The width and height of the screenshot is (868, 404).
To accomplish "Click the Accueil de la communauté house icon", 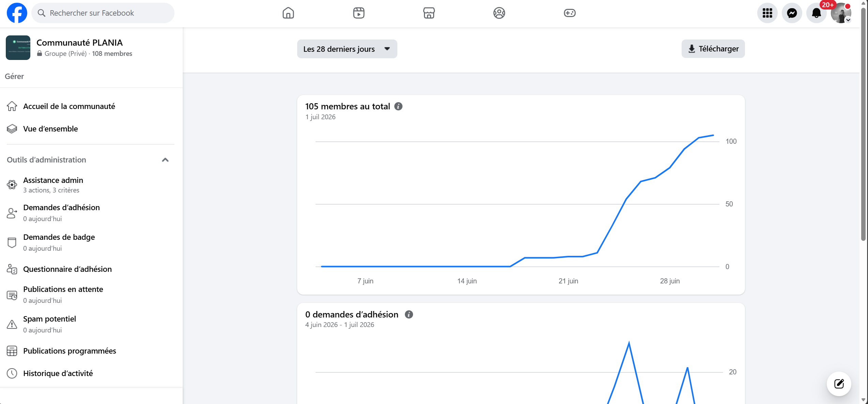I will pyautogui.click(x=12, y=106).
